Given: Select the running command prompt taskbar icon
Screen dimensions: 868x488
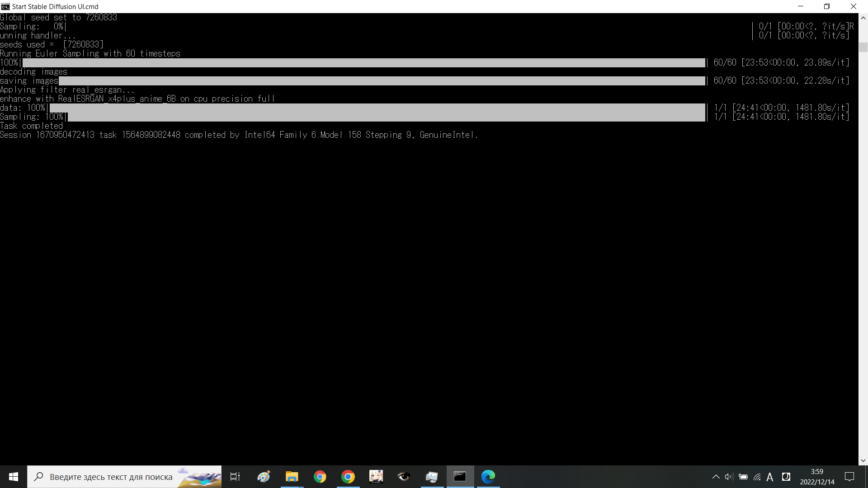Looking at the screenshot, I should tap(460, 477).
